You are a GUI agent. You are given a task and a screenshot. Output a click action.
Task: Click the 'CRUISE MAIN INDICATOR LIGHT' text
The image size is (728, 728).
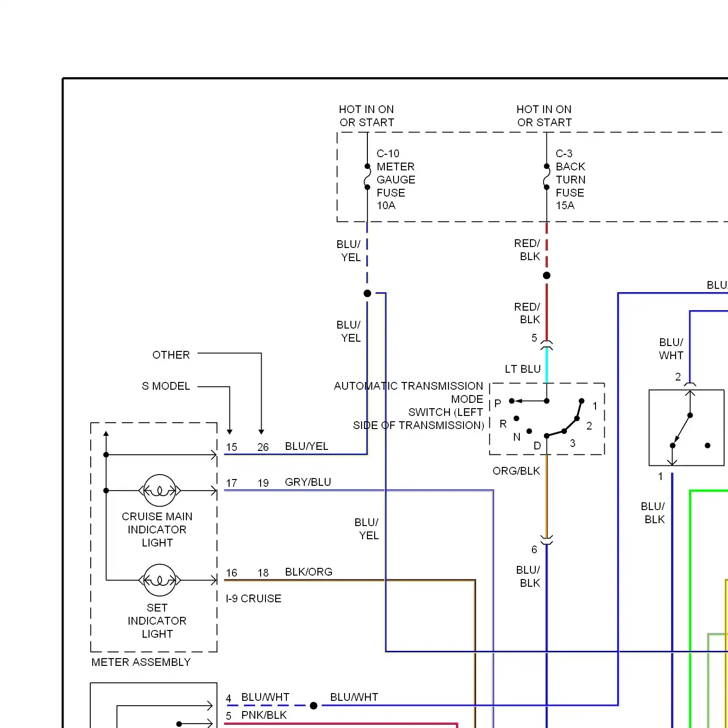tap(157, 529)
